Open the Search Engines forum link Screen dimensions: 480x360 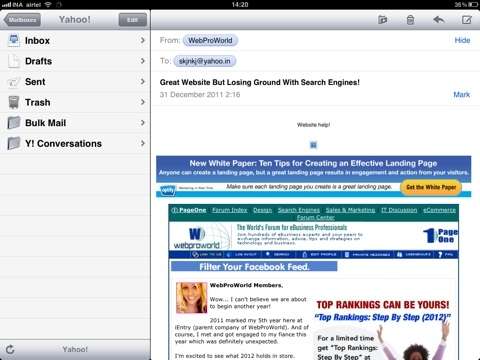click(x=299, y=210)
